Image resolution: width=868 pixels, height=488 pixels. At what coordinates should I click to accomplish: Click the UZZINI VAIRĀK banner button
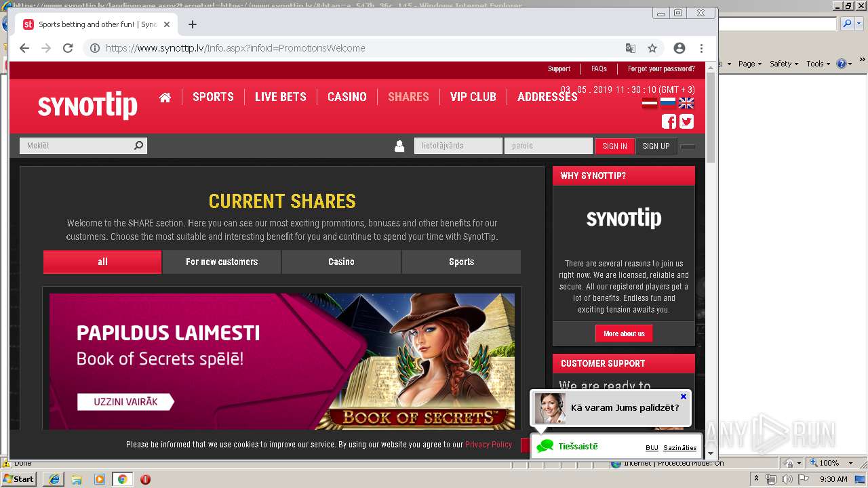125,402
